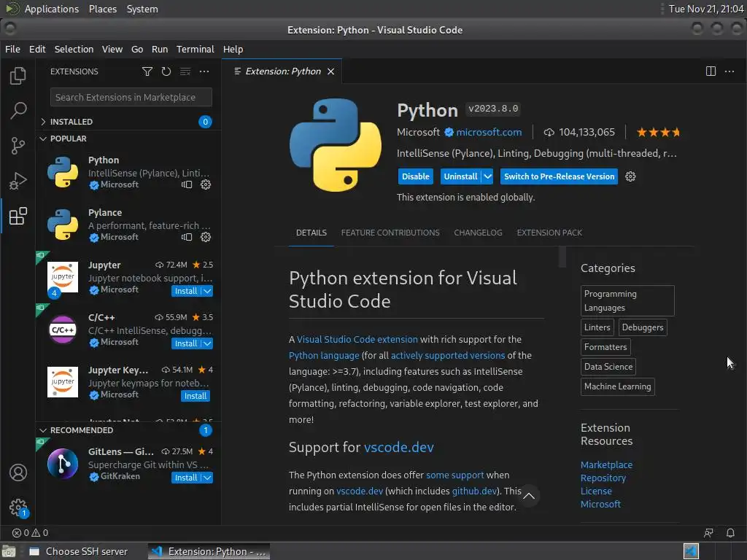
Task: Open the Help menu
Action: click(233, 49)
